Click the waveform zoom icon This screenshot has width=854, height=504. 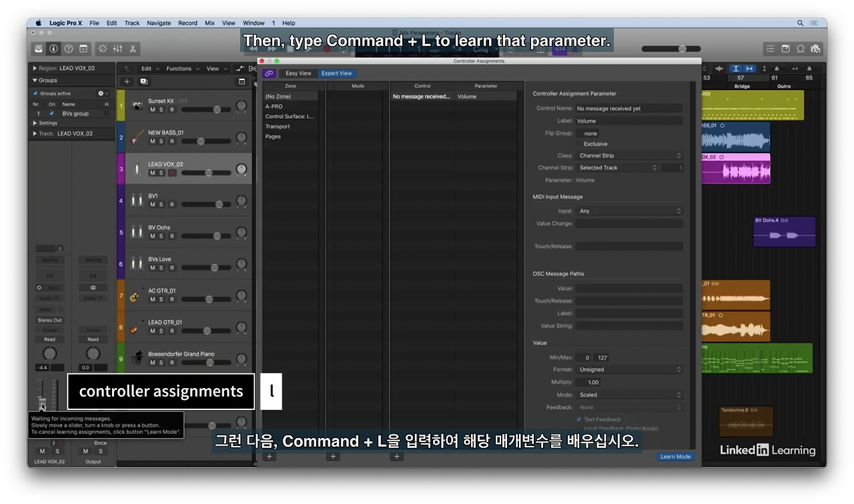pyautogui.click(x=720, y=69)
